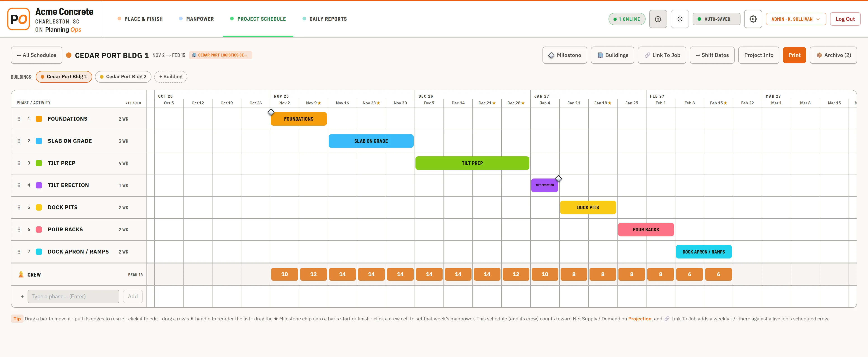Click the Pour Backs row drag handle
868x357 pixels.
tap(19, 230)
